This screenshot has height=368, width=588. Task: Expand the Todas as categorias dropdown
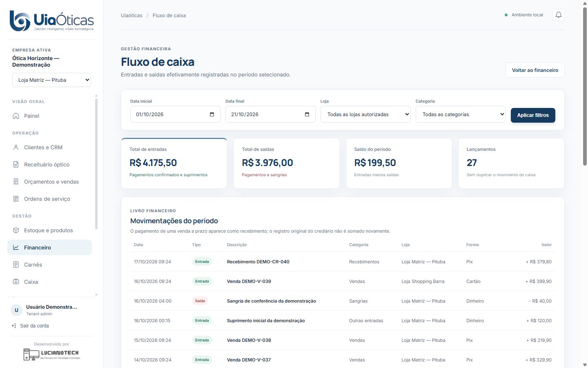tap(461, 114)
